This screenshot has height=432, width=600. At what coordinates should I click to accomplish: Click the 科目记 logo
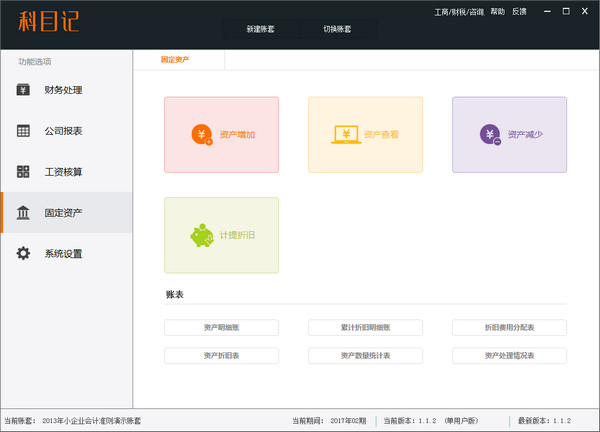pos(48,22)
